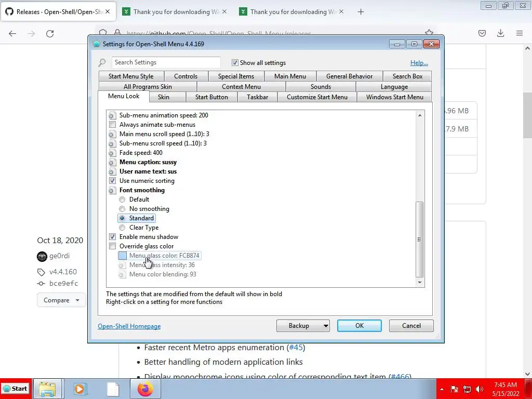
Task: Uncheck Enable menu shadow
Action: [x=112, y=237]
